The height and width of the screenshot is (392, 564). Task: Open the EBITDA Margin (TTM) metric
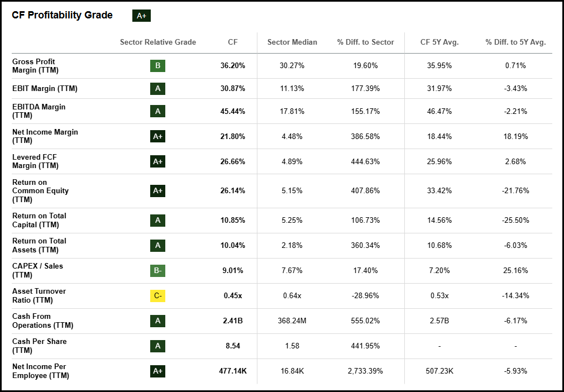tap(39, 111)
